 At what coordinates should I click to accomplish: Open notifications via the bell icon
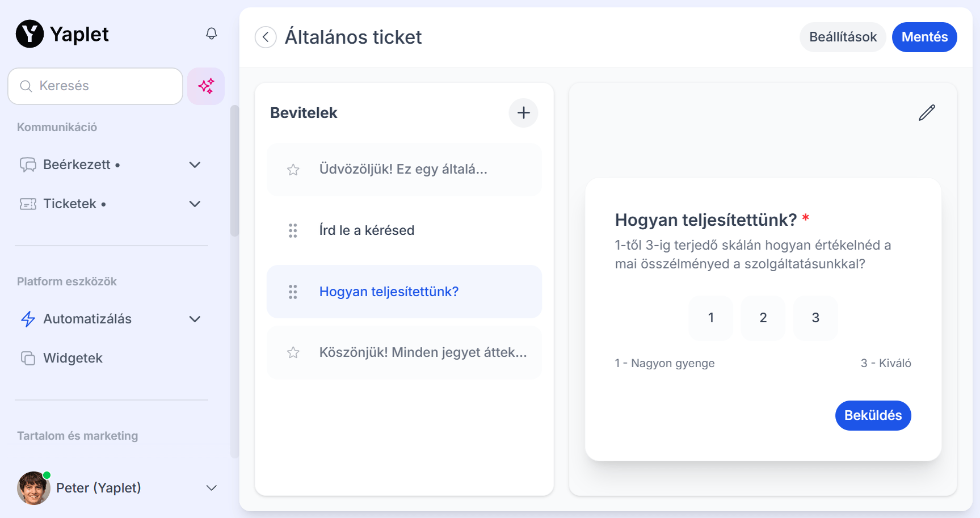[x=211, y=33]
